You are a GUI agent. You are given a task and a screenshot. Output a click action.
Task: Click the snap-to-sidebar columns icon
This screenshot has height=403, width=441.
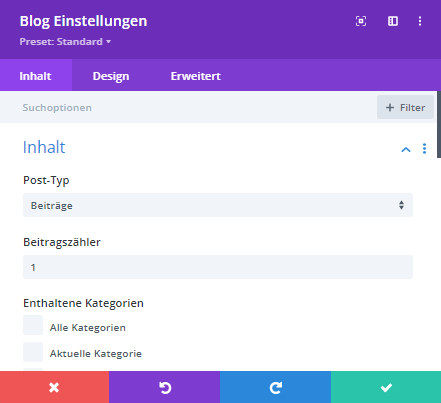(393, 21)
